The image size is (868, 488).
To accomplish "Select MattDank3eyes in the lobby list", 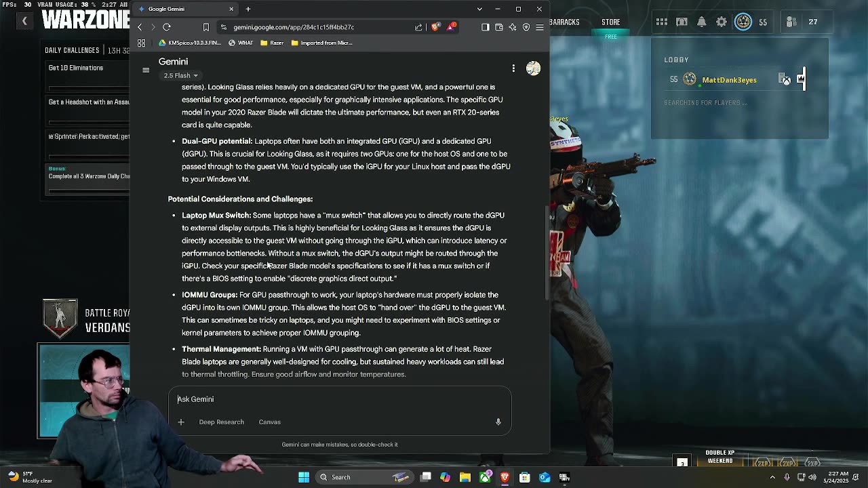I will click(x=729, y=80).
